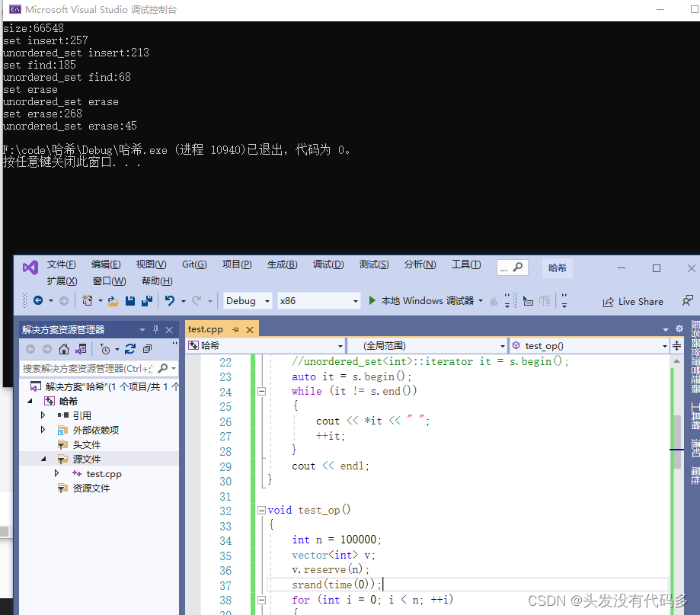
Task: Open the Solution Explorer window options arrow
Action: pyautogui.click(x=142, y=330)
